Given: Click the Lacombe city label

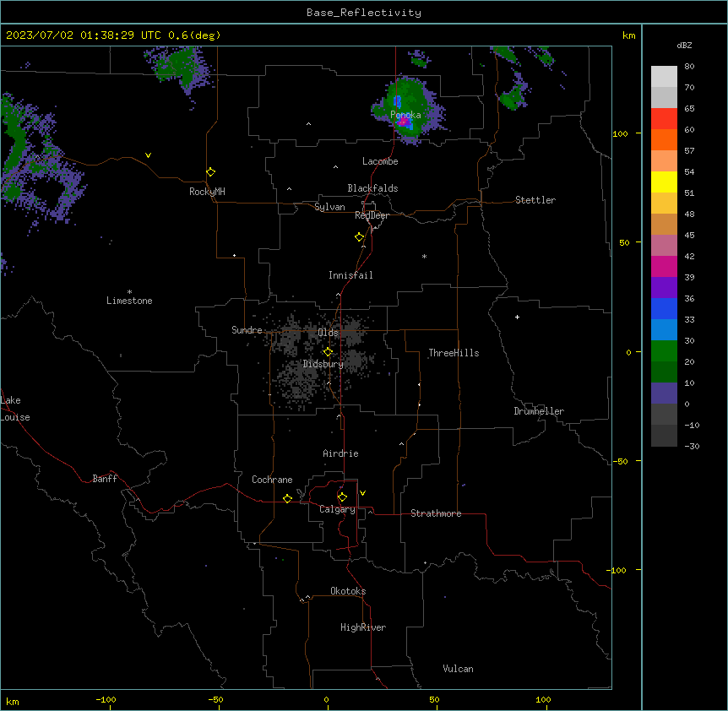Looking at the screenshot, I should 380,161.
